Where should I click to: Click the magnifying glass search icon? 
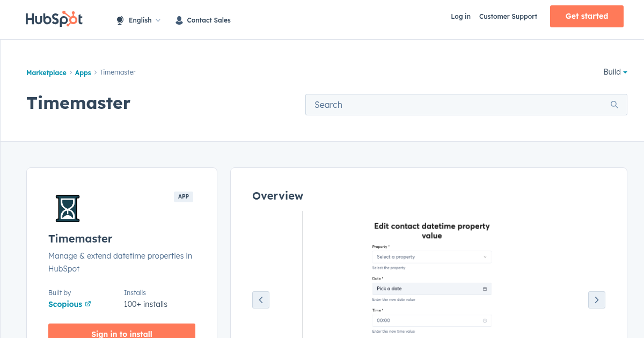pos(614,105)
